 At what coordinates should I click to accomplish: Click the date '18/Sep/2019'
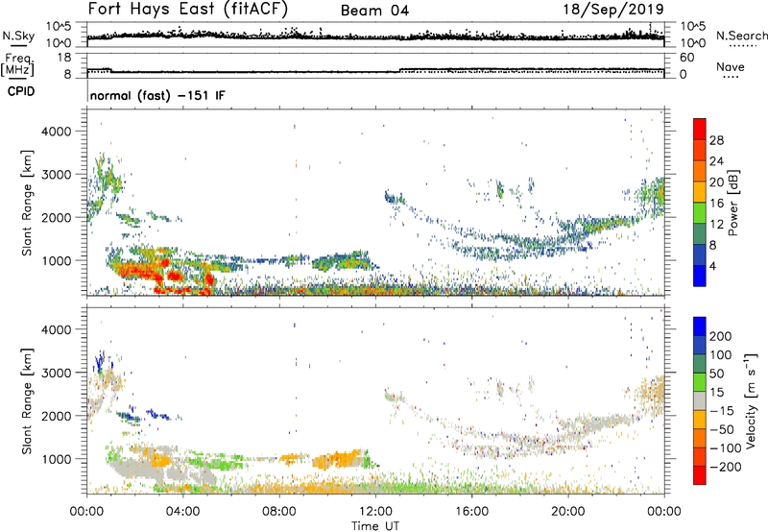point(613,10)
